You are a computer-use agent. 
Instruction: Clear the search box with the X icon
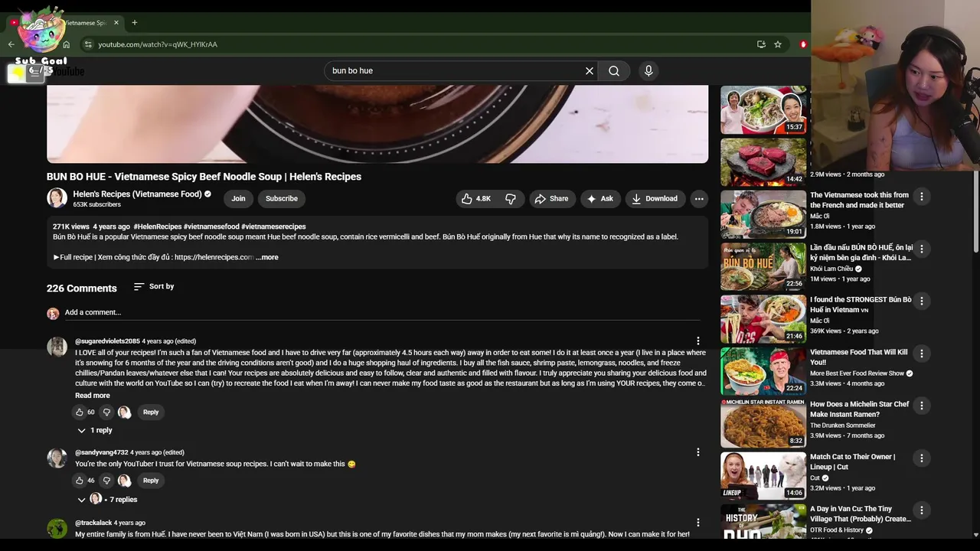click(x=590, y=70)
